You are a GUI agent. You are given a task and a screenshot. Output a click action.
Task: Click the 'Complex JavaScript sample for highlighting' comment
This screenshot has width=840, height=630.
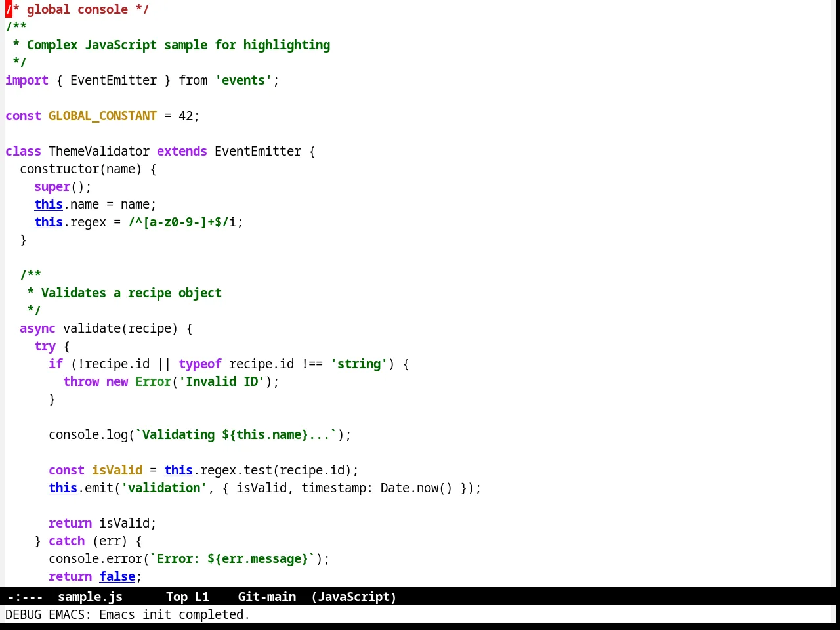tap(178, 45)
